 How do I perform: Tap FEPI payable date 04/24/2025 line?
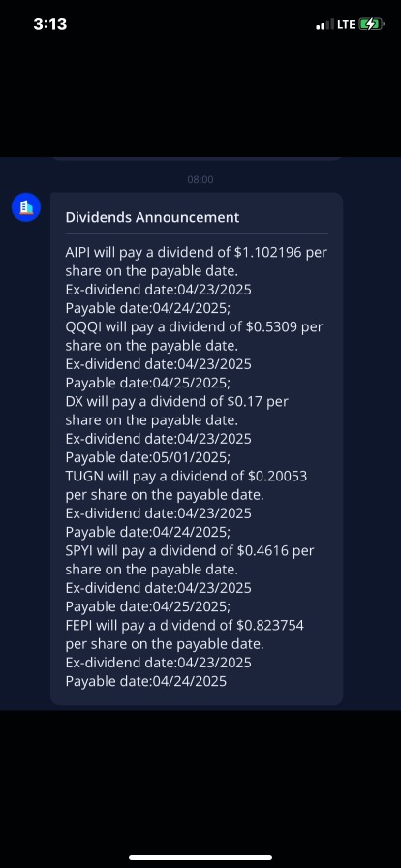coord(145,681)
